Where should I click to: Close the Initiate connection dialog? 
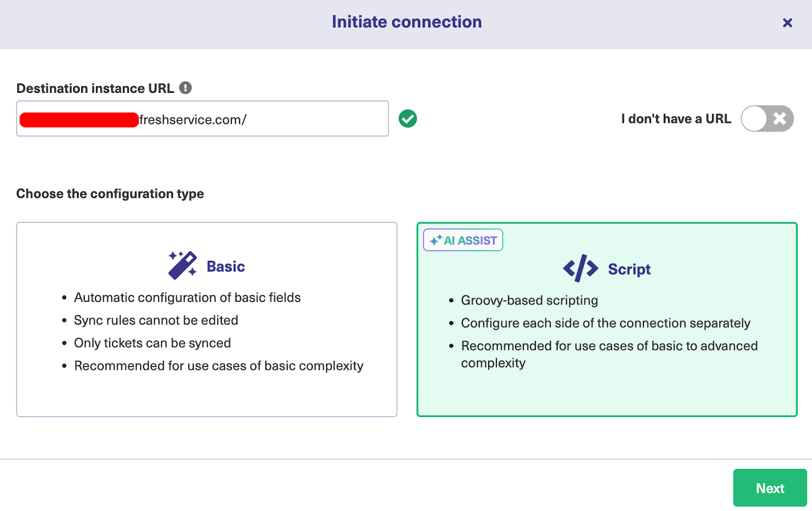[x=787, y=23]
